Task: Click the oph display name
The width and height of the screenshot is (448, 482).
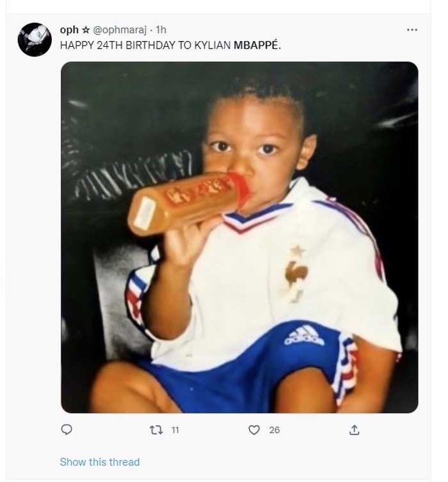Action: click(68, 30)
